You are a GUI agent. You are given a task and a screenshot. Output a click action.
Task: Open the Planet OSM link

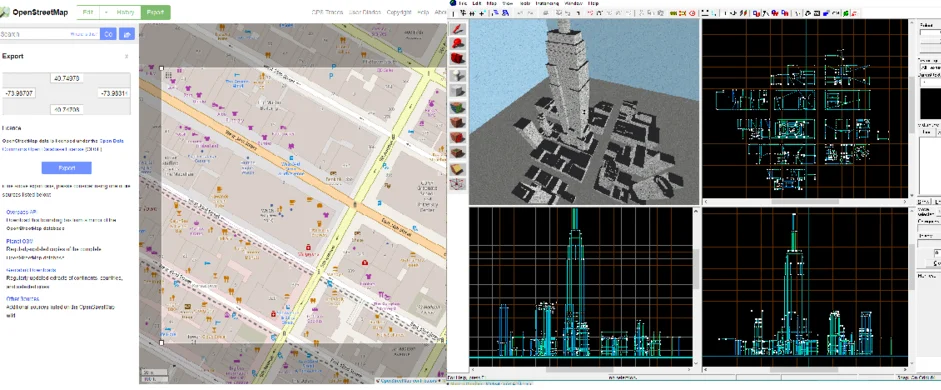[20, 241]
